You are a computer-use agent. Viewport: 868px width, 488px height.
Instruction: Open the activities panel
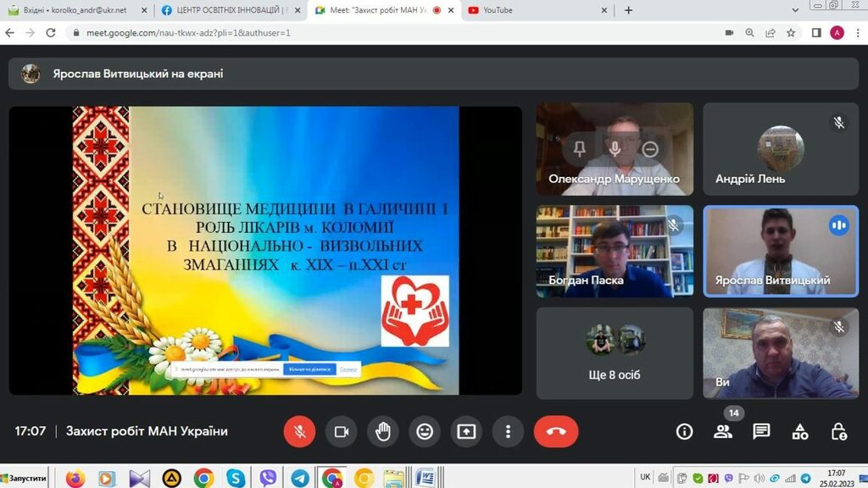pyautogui.click(x=800, y=431)
